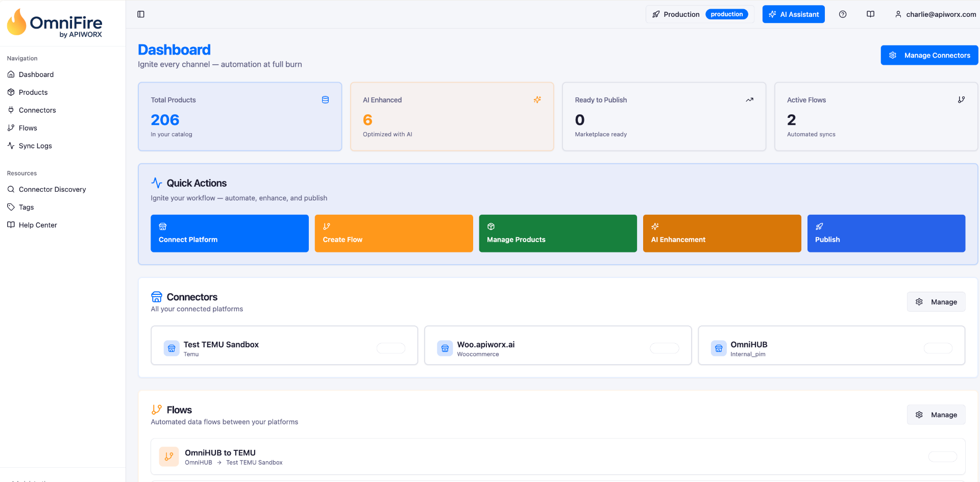980x482 pixels.
Task: Click the Manage Connectors button
Action: click(x=929, y=55)
